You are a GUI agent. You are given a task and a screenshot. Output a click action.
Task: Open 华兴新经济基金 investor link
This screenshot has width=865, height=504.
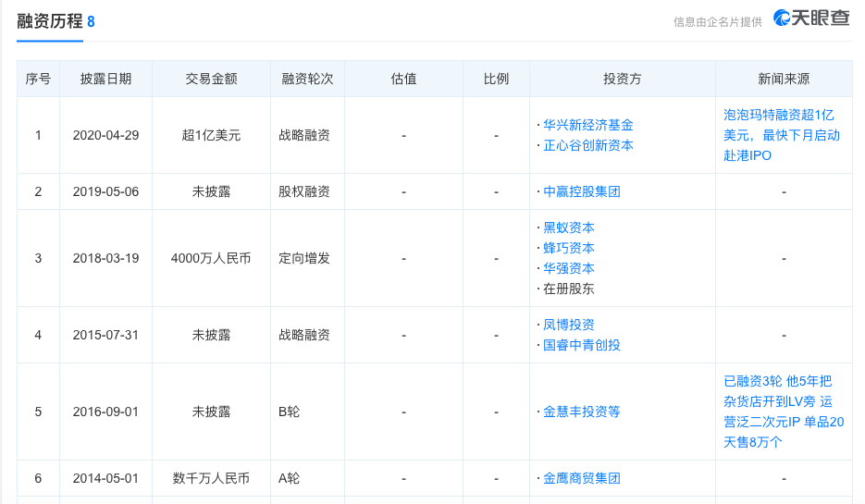(x=588, y=125)
